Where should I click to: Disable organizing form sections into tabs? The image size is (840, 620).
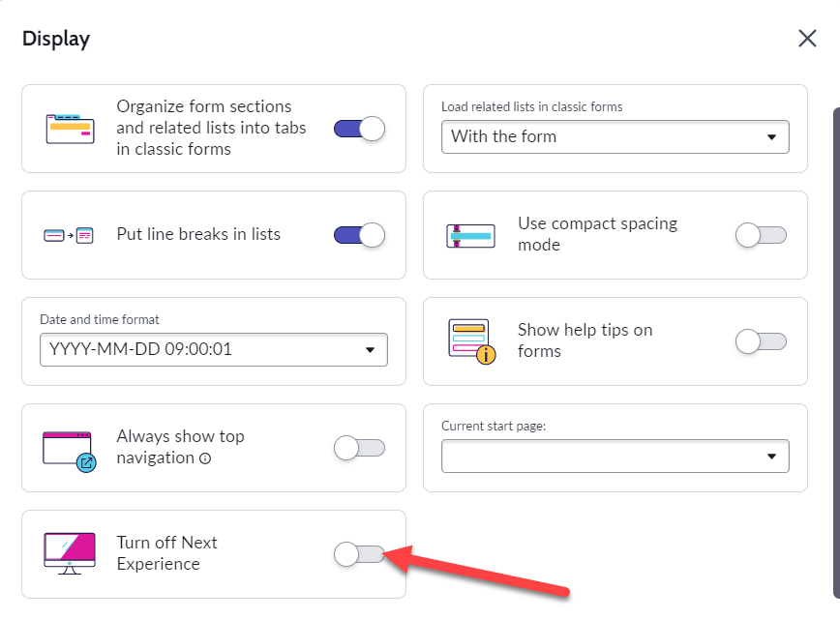tap(359, 129)
